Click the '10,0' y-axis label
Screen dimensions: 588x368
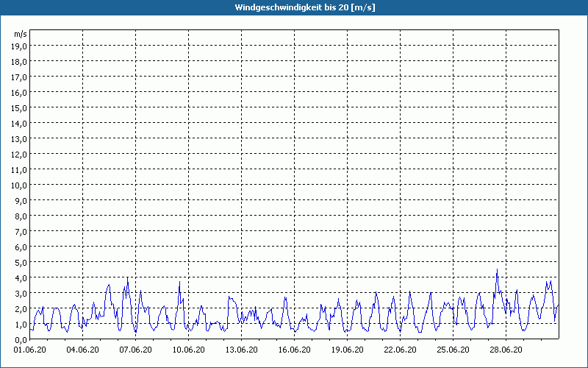click(19, 185)
